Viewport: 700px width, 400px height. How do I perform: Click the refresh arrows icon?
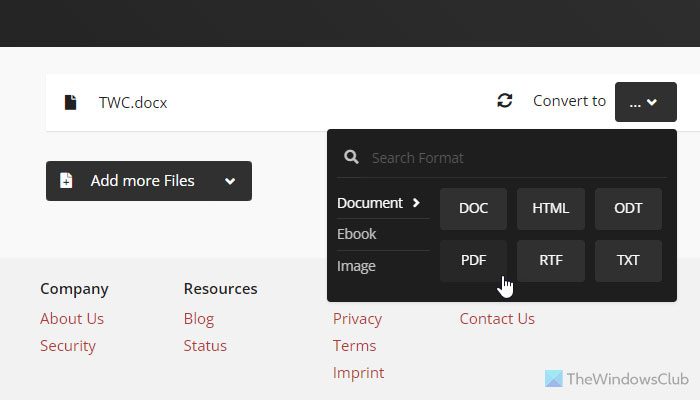click(x=505, y=101)
